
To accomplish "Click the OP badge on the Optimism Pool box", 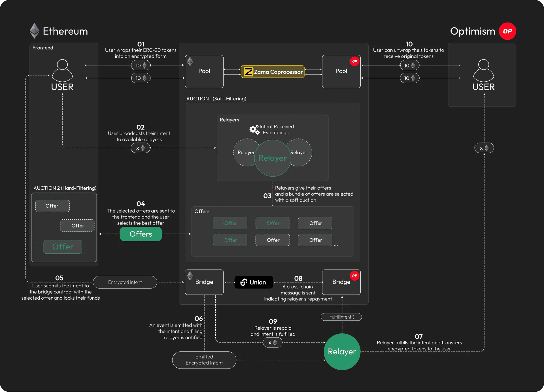I will coord(354,61).
